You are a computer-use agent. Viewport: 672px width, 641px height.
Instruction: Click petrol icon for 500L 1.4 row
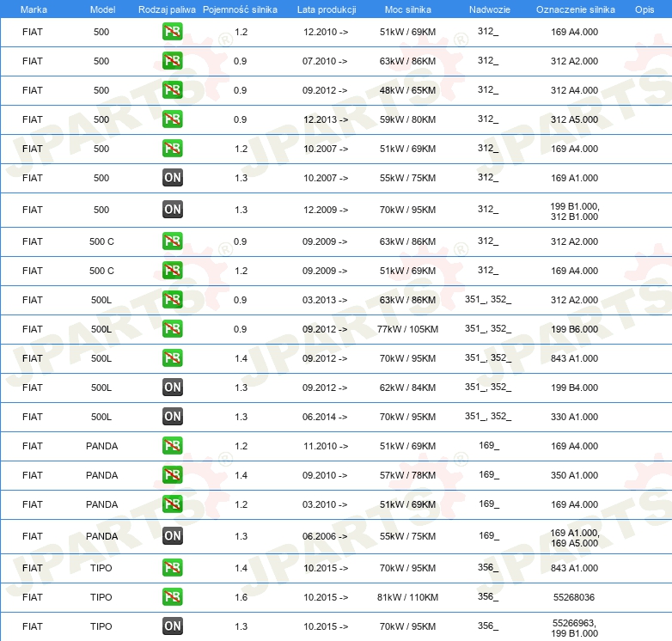coord(172,357)
